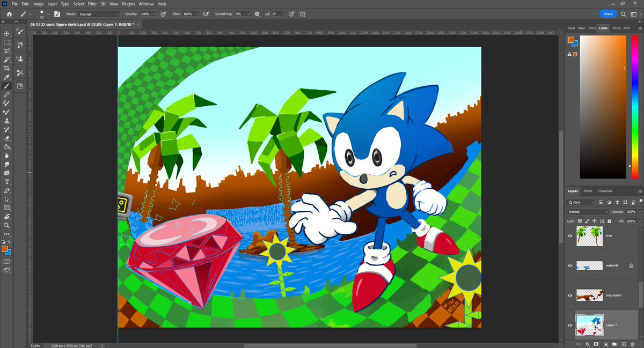644x348 pixels.
Task: Toggle lock transparent pixels
Action: coord(580,220)
